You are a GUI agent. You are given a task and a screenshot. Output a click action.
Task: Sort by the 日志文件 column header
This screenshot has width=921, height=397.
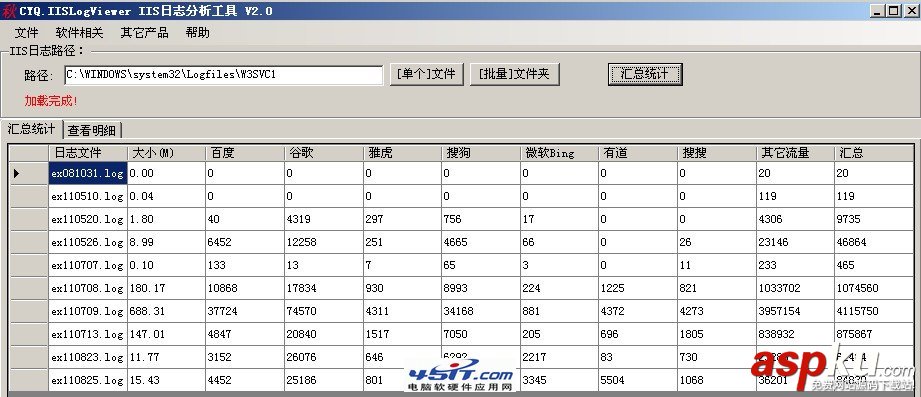(x=88, y=153)
